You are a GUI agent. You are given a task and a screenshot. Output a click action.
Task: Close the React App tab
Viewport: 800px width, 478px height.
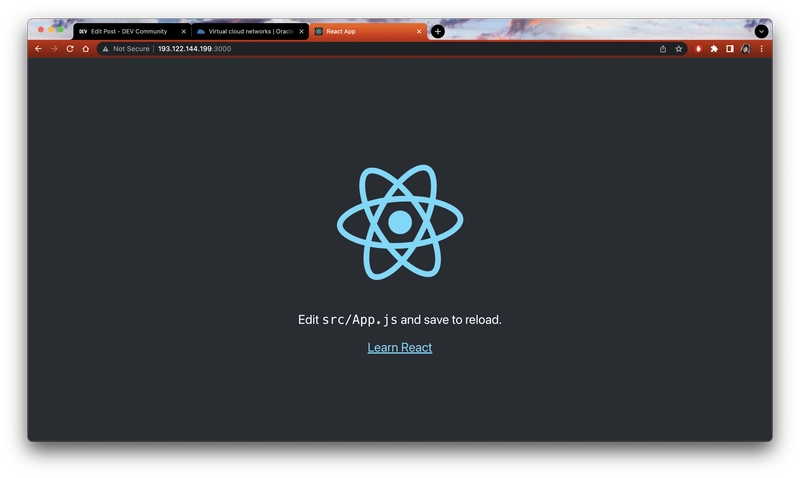point(419,32)
